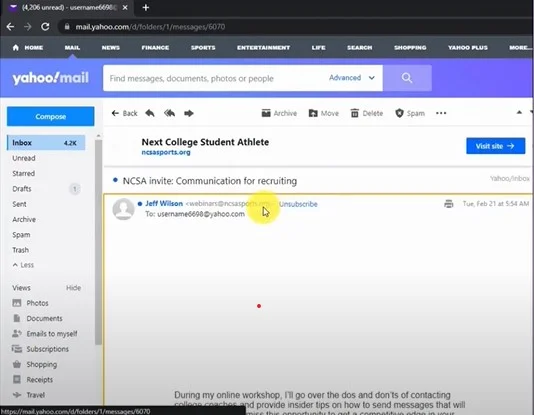Expand the Advanced search dropdown
This screenshot has height=415, width=534.
[352, 78]
